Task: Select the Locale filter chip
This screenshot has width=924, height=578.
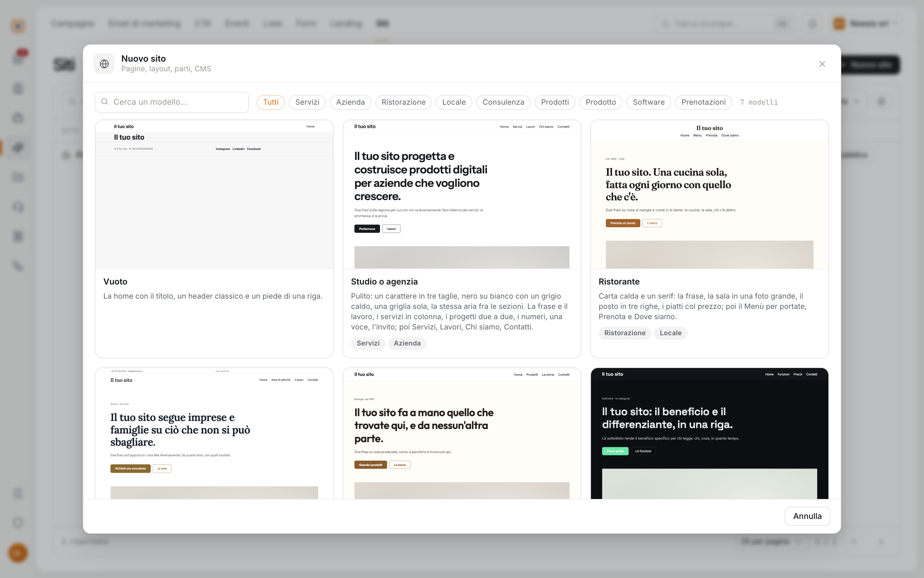Action: tap(454, 102)
